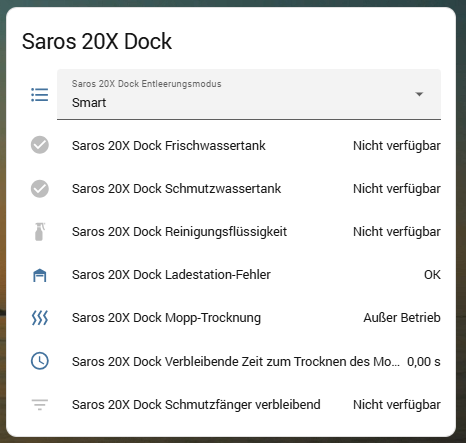The image size is (466, 443).
Task: Click the 0,00 s remaining drying time value
Action: (x=424, y=362)
